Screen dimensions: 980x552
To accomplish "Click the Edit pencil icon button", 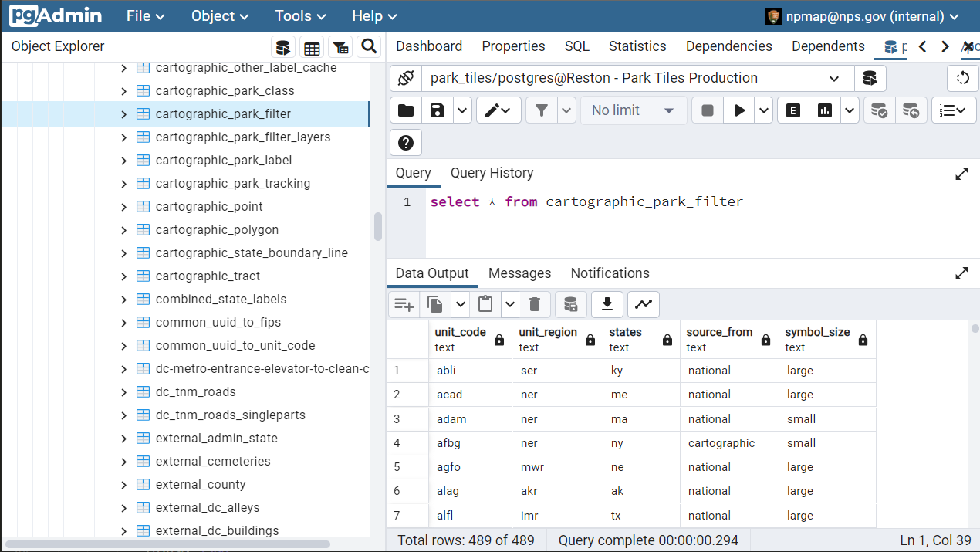I will coord(498,110).
